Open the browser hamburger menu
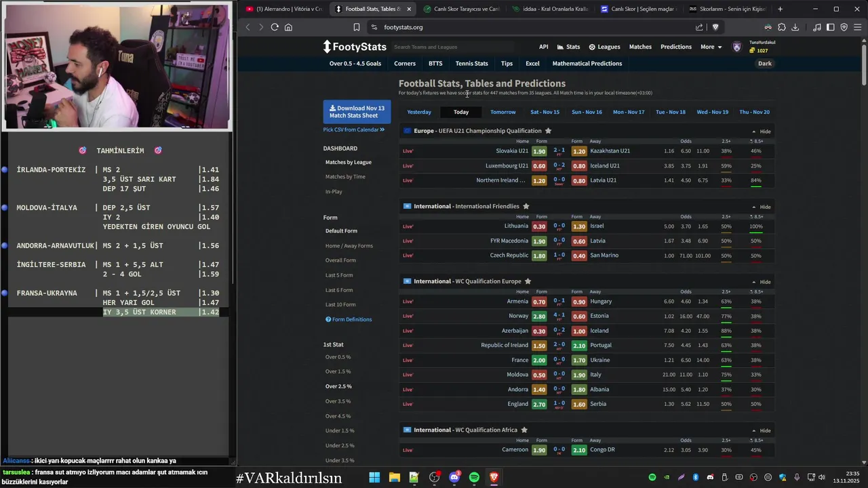This screenshot has height=488, width=868. click(858, 27)
